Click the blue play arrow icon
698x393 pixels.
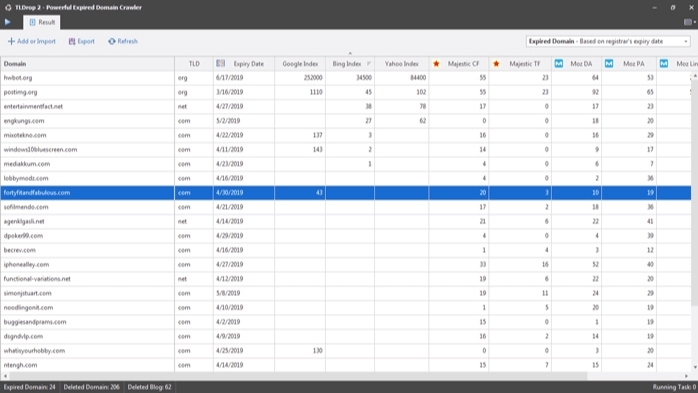(x=8, y=22)
